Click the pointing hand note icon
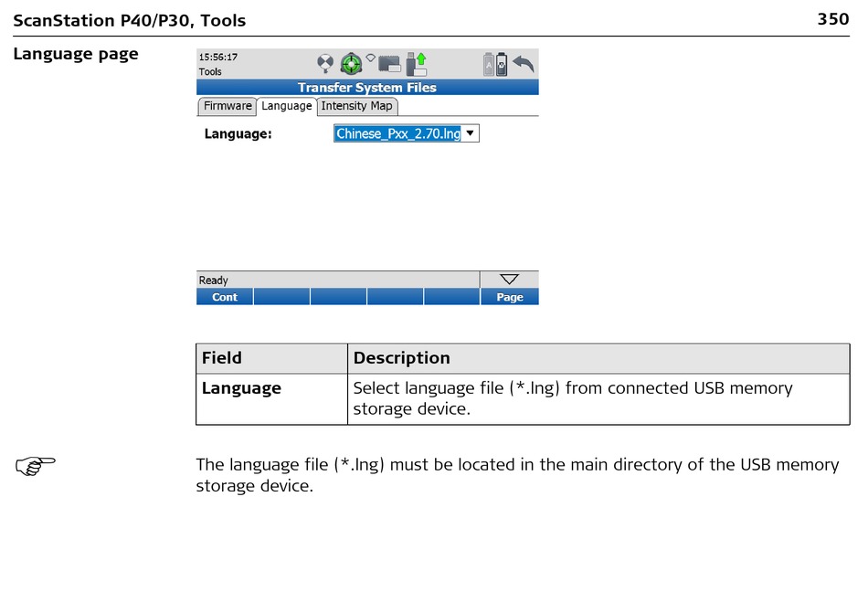This screenshot has width=868, height=592. (35, 466)
